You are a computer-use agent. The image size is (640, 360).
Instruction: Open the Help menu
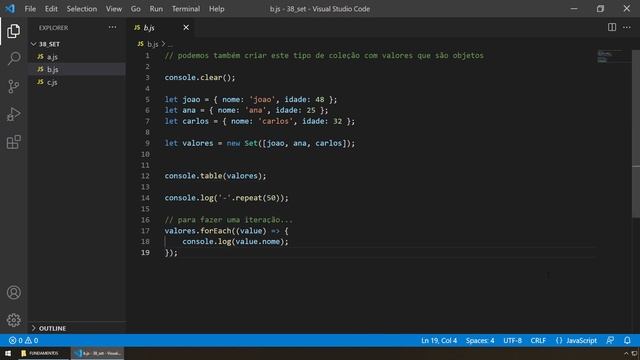tap(217, 9)
